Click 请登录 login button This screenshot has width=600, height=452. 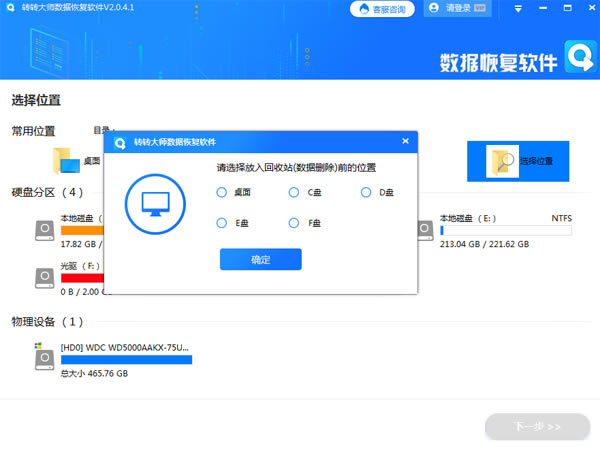point(458,8)
